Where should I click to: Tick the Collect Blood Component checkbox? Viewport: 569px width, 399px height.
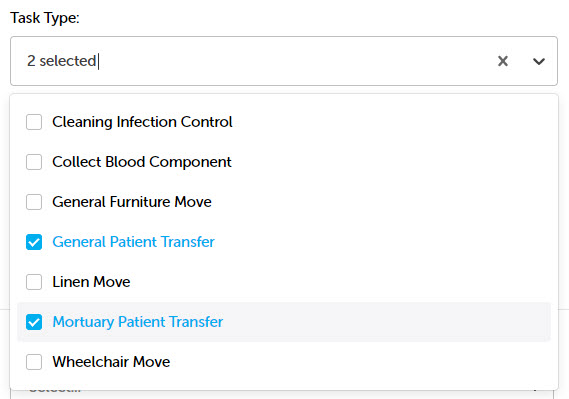click(34, 162)
